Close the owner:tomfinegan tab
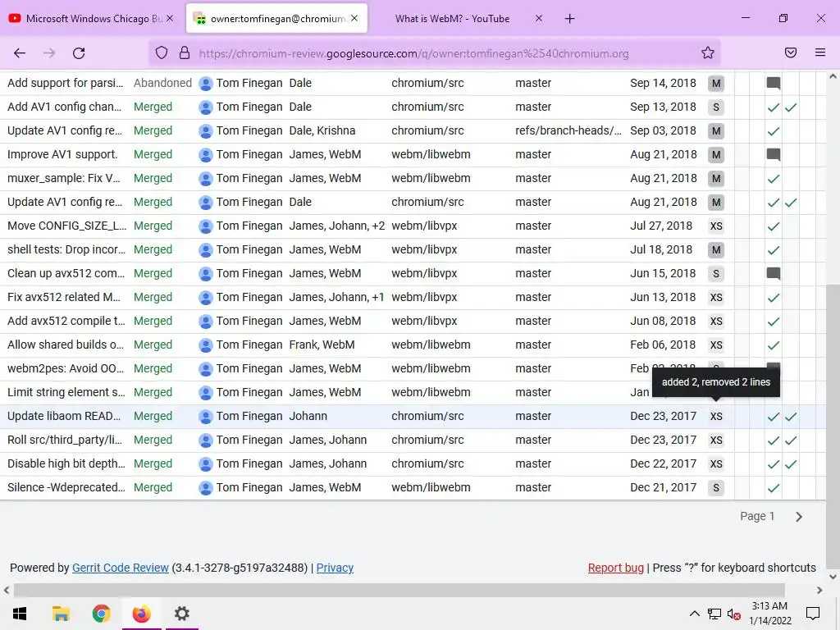Viewport: 840px width, 630px height. (x=354, y=18)
